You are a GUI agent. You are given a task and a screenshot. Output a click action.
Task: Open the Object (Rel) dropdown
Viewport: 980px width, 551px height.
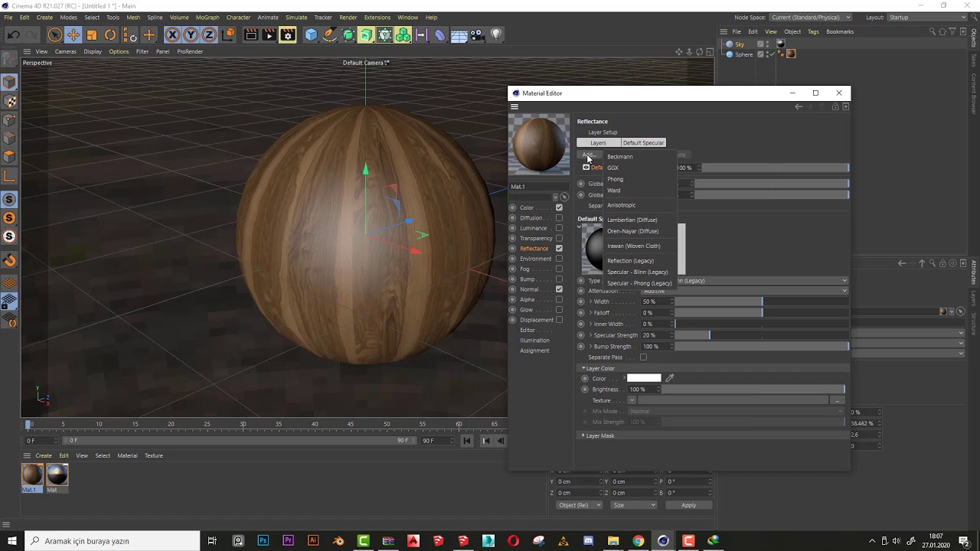(580, 505)
